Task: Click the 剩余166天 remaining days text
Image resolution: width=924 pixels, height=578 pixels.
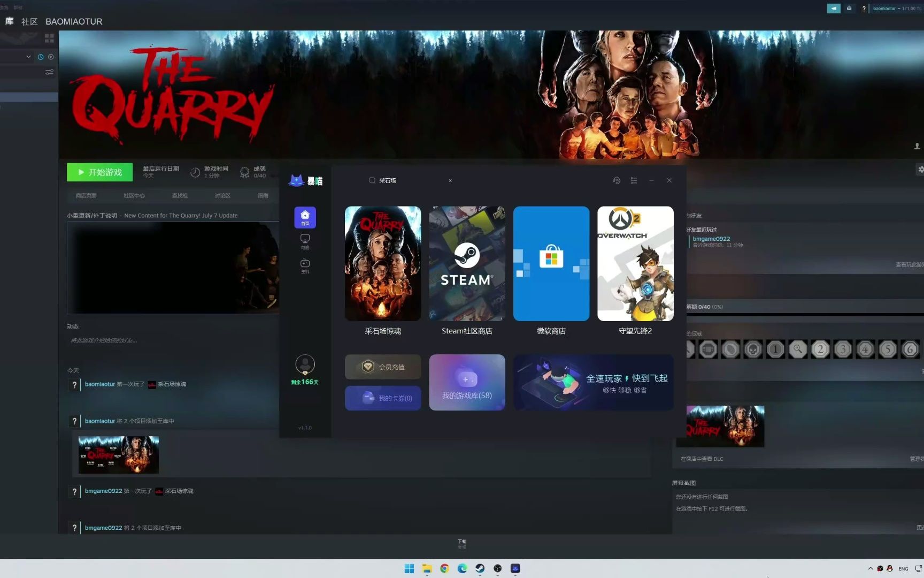Action: pos(305,382)
